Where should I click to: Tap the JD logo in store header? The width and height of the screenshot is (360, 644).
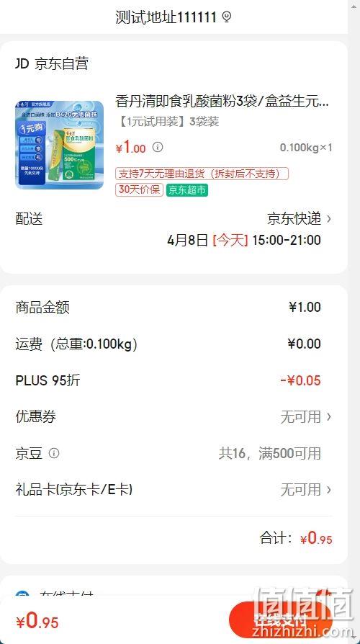(22, 63)
